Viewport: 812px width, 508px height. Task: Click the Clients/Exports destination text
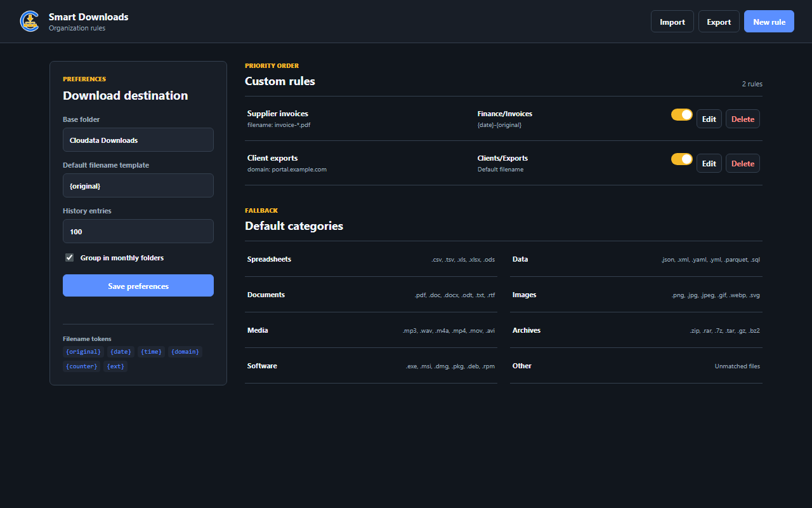tap(502, 158)
